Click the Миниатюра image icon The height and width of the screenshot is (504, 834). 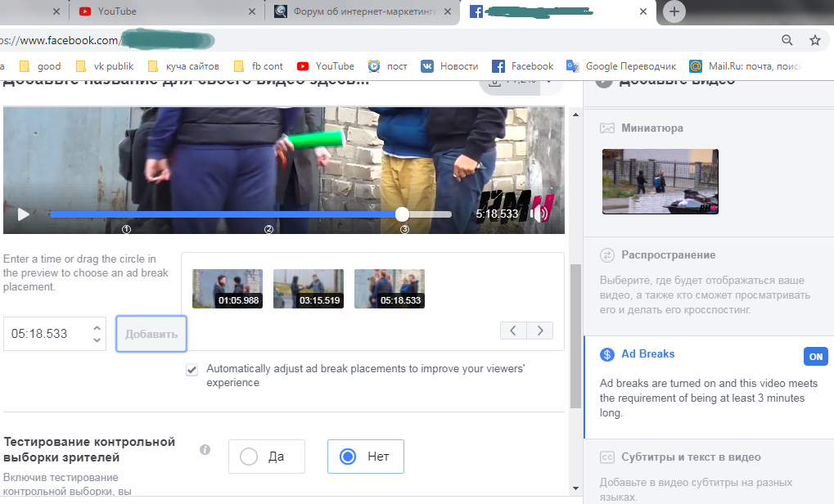coord(607,128)
